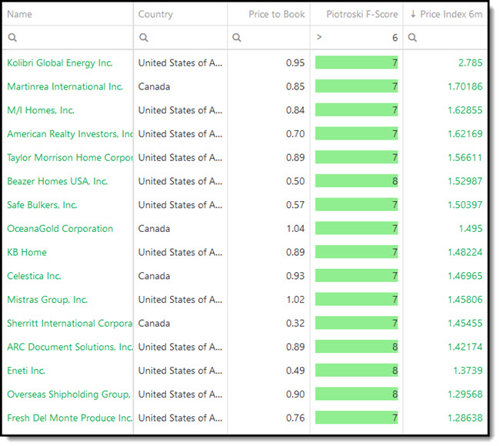
Task: Open Sherritt International Corporation link
Action: coord(70,323)
